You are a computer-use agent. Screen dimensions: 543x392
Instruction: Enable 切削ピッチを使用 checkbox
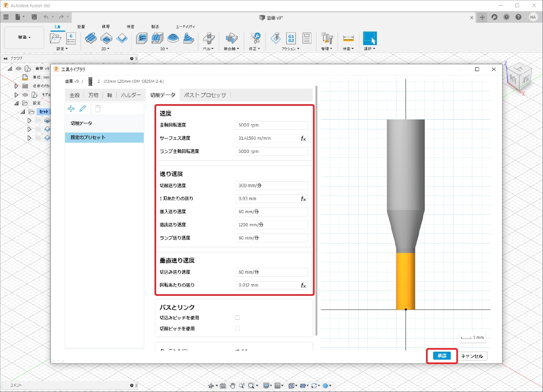point(238,329)
